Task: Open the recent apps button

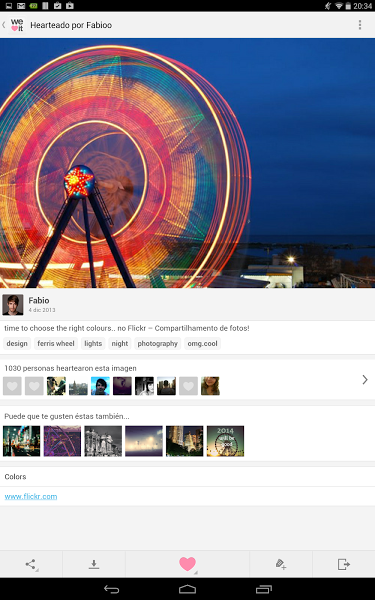Action: 264,589
